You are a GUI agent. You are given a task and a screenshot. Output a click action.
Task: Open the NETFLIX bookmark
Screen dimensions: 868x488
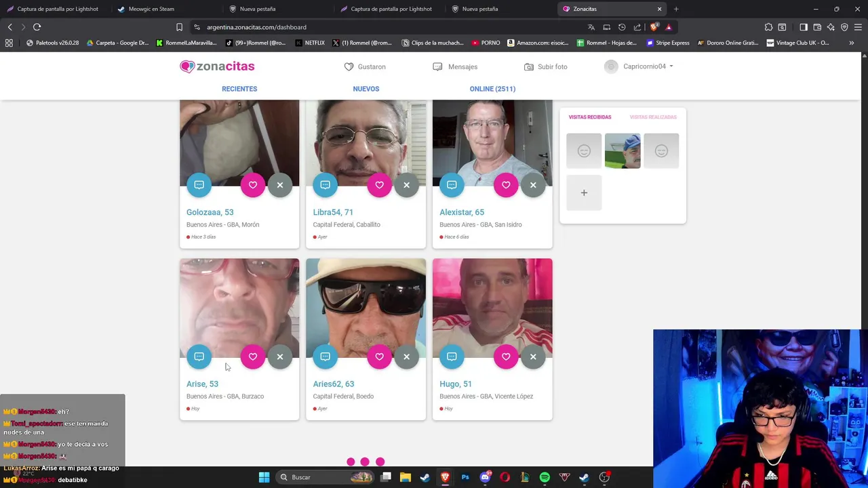310,43
